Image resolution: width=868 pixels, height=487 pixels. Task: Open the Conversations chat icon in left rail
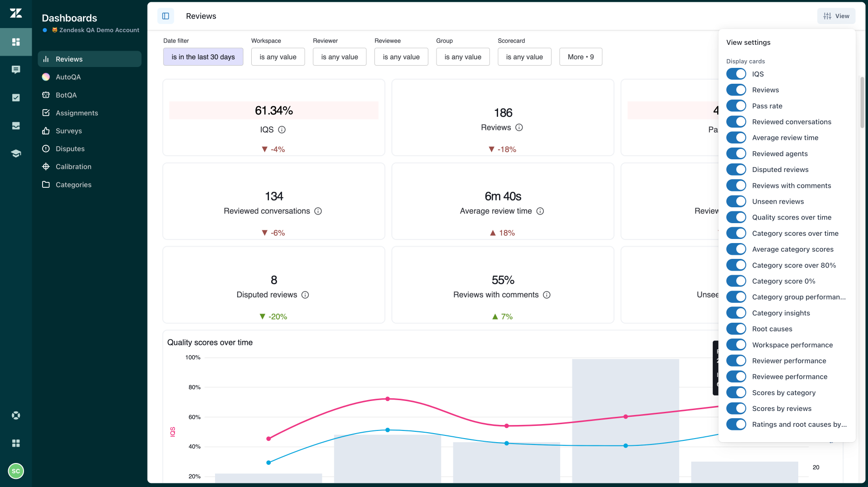click(16, 70)
